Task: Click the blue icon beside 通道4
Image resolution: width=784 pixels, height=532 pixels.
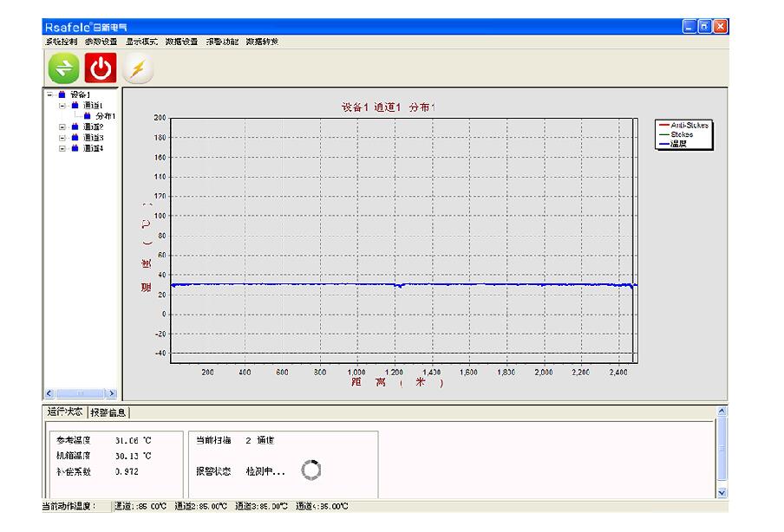Action: pyautogui.click(x=75, y=148)
